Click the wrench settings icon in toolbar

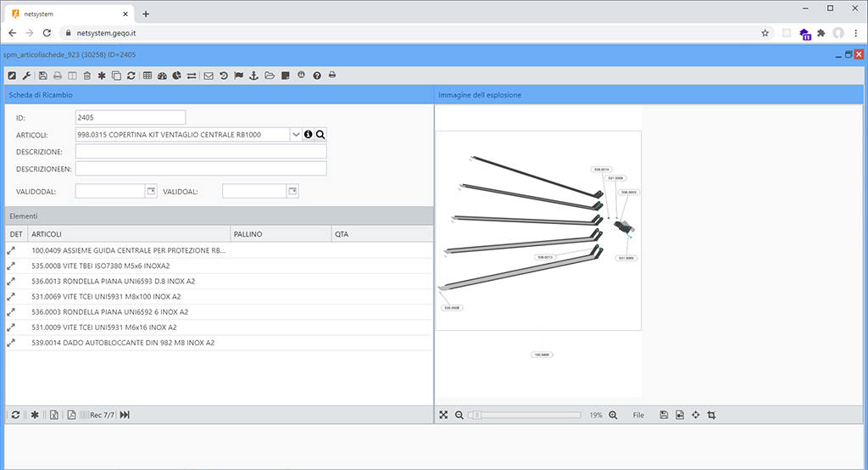[25, 76]
